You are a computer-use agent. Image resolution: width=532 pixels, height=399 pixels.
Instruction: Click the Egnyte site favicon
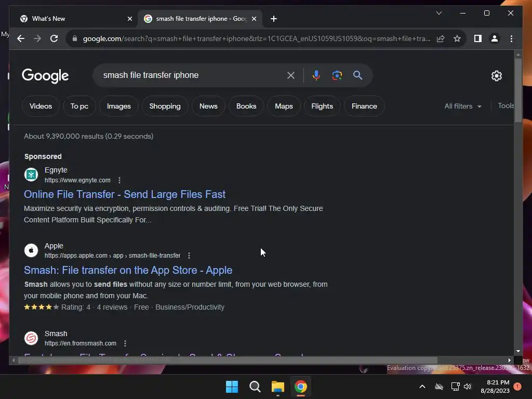point(31,175)
